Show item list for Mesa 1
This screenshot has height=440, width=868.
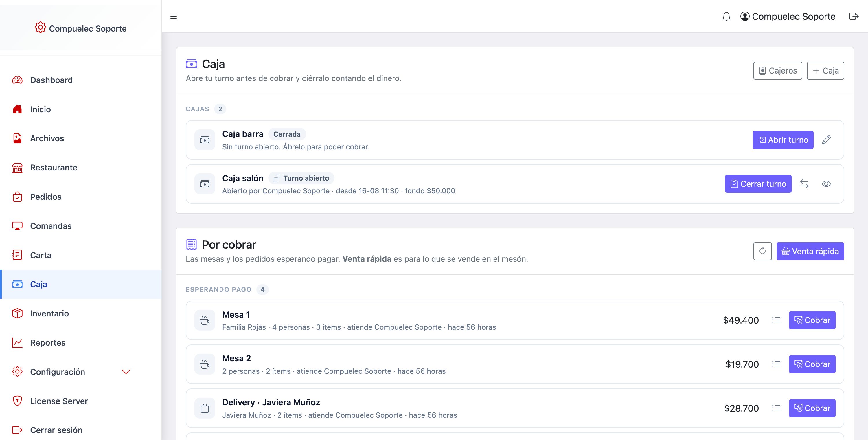(x=776, y=320)
